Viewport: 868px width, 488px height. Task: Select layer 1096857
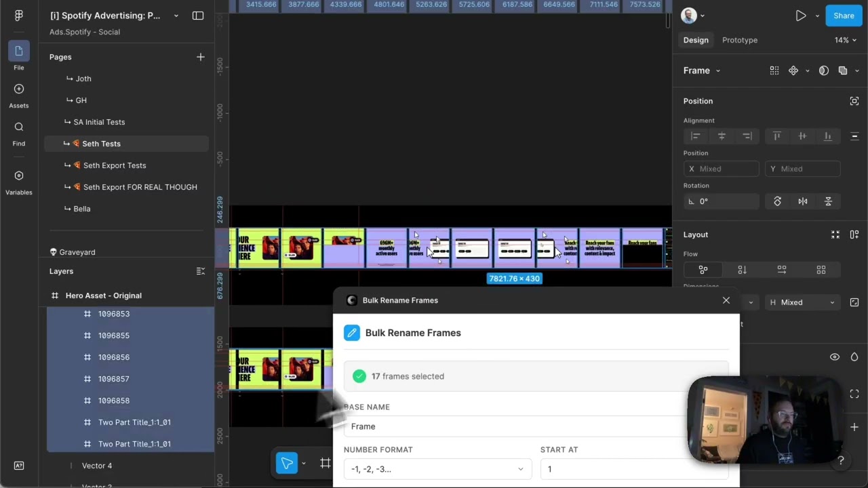tap(113, 379)
